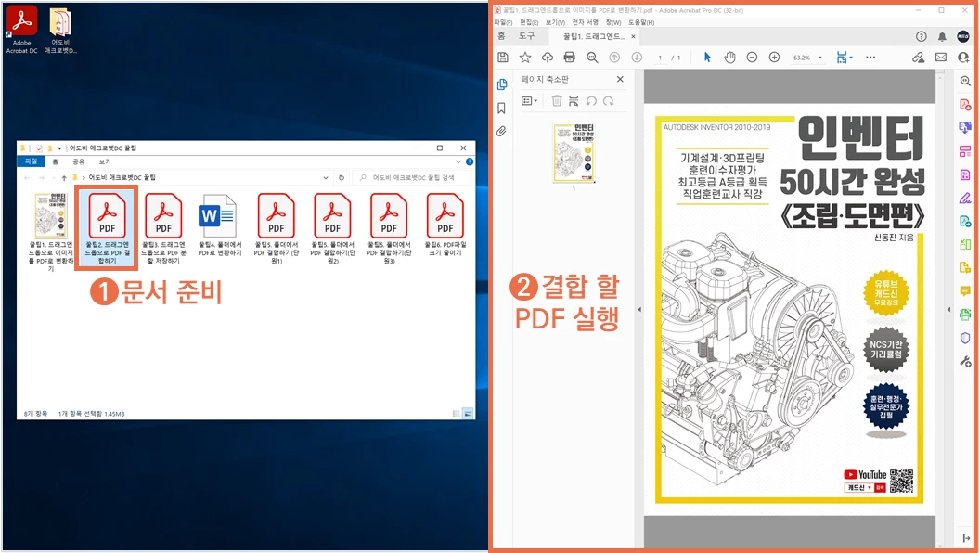Open the Acrobat help question mark icon
The image size is (980, 553).
(x=922, y=37)
